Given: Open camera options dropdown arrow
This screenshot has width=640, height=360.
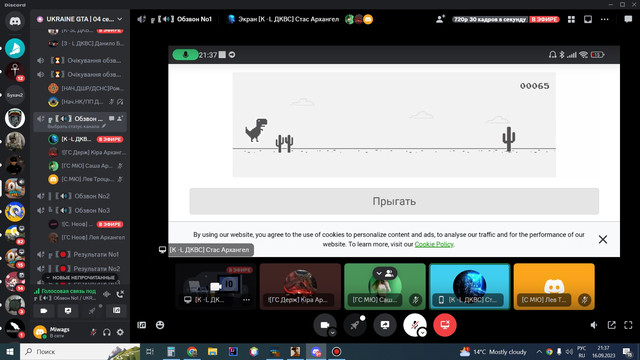Looking at the screenshot, I should pyautogui.click(x=333, y=333).
